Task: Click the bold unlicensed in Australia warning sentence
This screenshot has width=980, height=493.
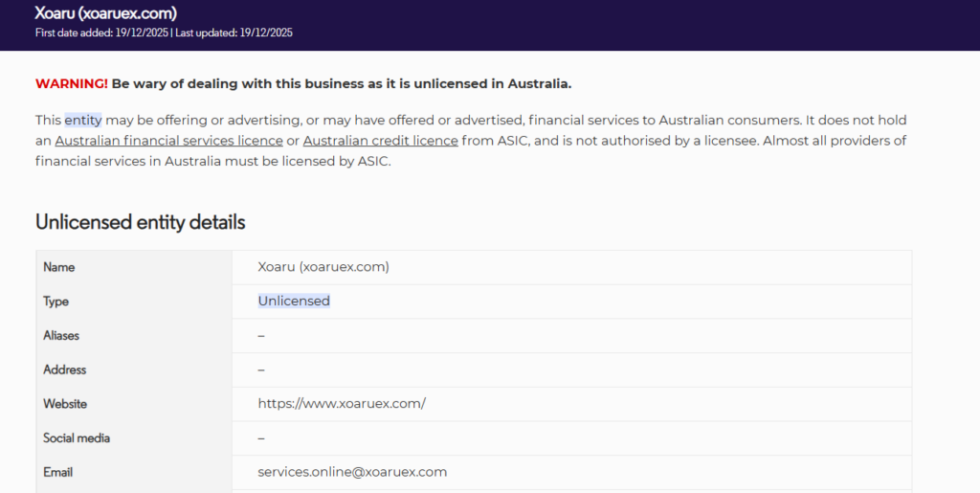Action: click(x=341, y=83)
